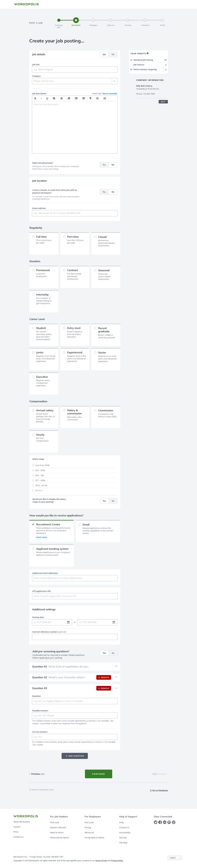Image resolution: width=197 pixels, height=868 pixels.
Task: Select the Full time regularity option
Action: point(44,243)
